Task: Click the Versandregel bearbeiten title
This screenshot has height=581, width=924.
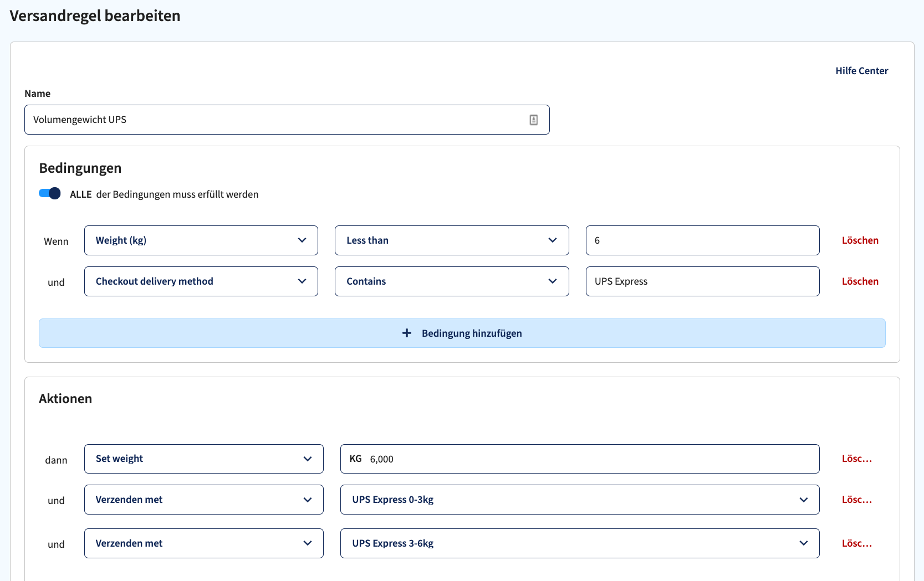Action: coord(95,16)
